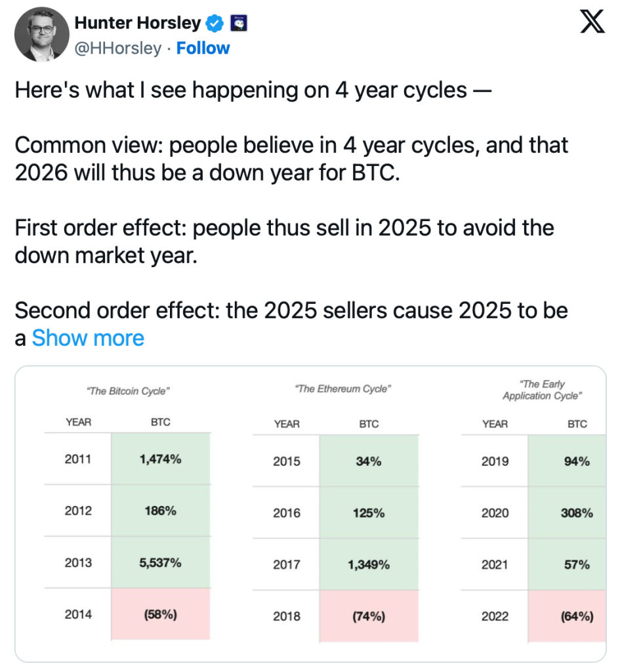Image resolution: width=620 pixels, height=672 pixels.
Task: Click the Hunter Horsley display name
Action: pyautogui.click(x=137, y=23)
